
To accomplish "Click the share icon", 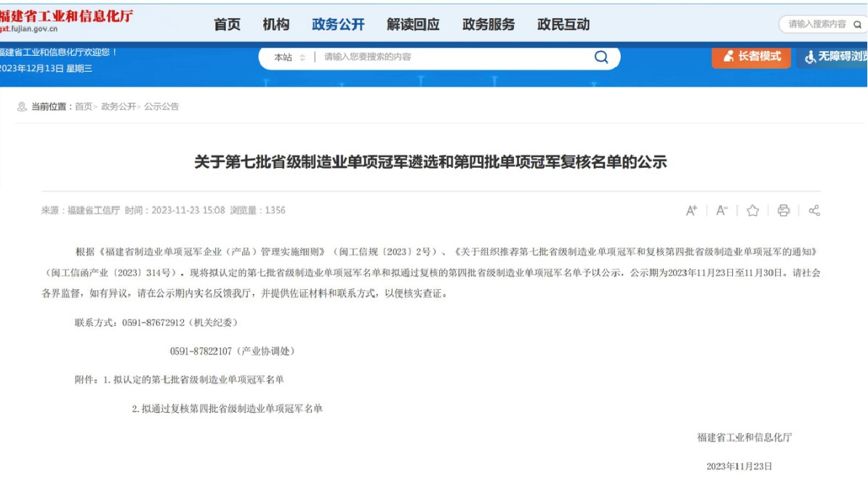I will (x=814, y=211).
